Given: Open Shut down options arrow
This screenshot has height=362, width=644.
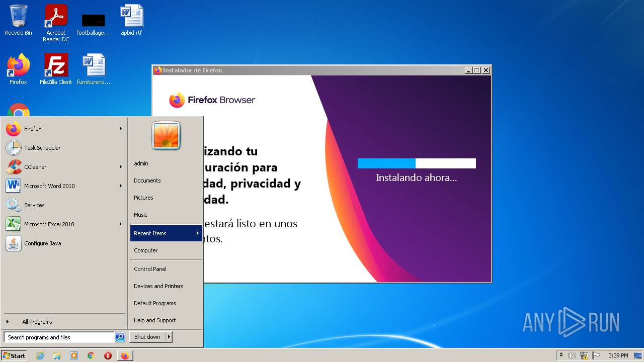Looking at the screenshot, I should (169, 337).
